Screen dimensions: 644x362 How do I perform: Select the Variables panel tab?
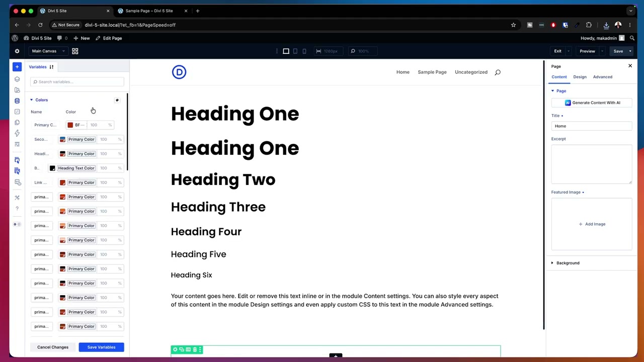coord(38,67)
